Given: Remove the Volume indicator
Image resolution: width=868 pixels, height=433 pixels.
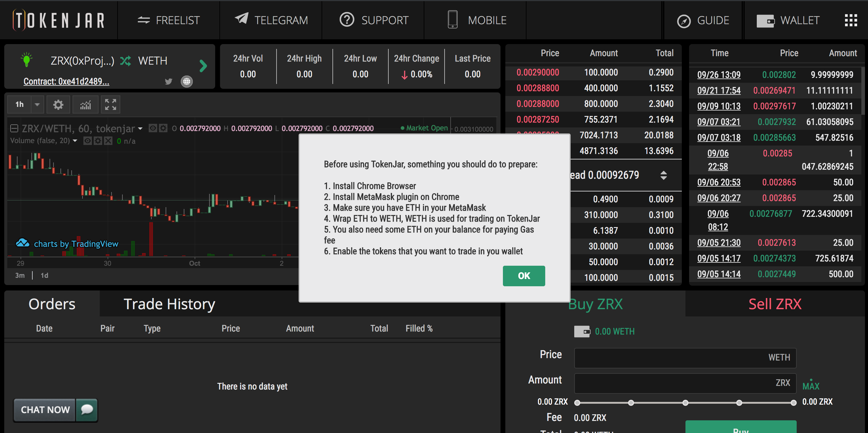Looking at the screenshot, I should click(x=108, y=141).
